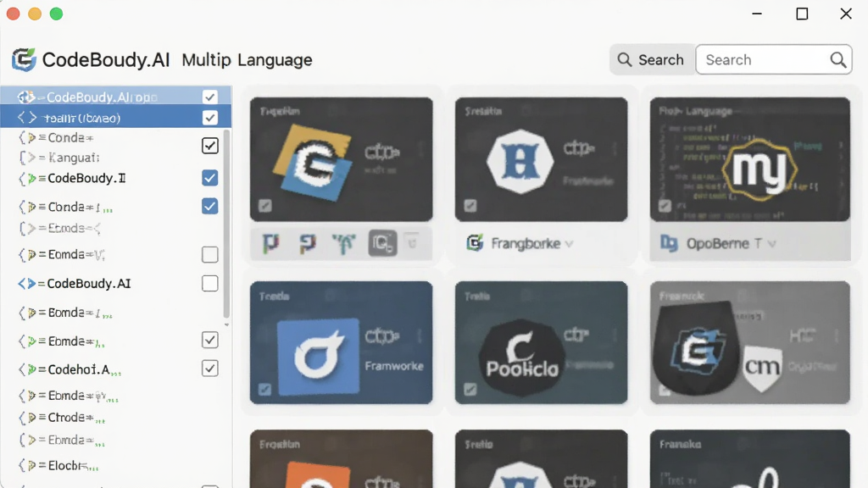Open the Frangborke dropdown arrow
868x488 pixels.
click(x=569, y=244)
